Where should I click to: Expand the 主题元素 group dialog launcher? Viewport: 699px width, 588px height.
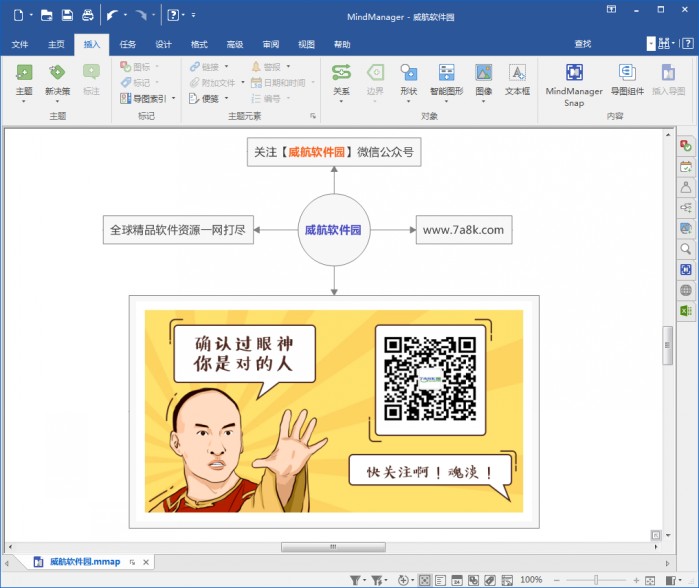coord(313,116)
